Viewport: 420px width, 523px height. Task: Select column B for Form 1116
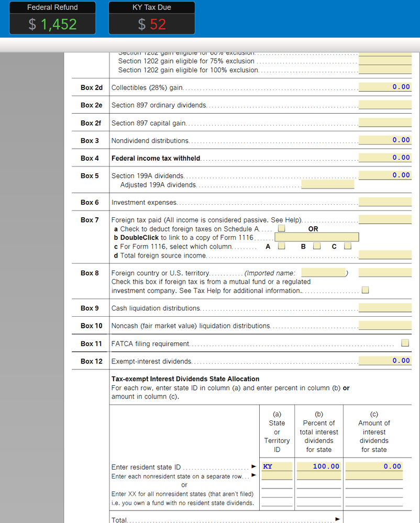(x=316, y=246)
